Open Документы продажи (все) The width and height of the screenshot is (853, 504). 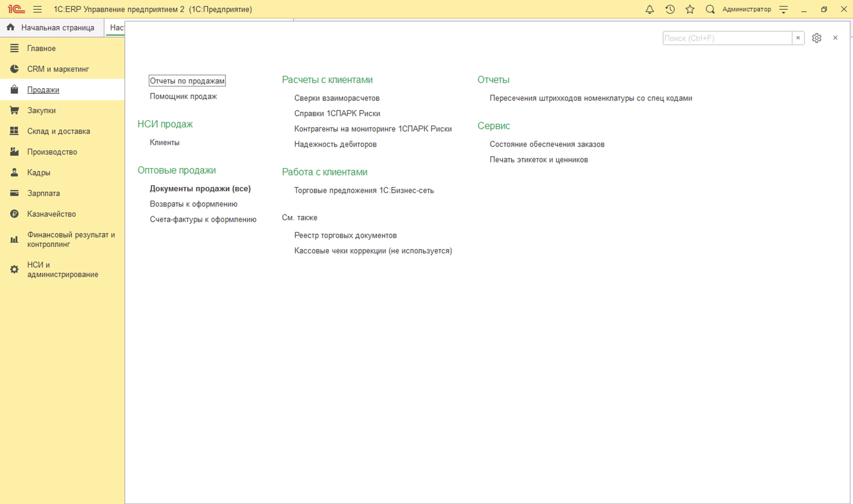(x=200, y=189)
